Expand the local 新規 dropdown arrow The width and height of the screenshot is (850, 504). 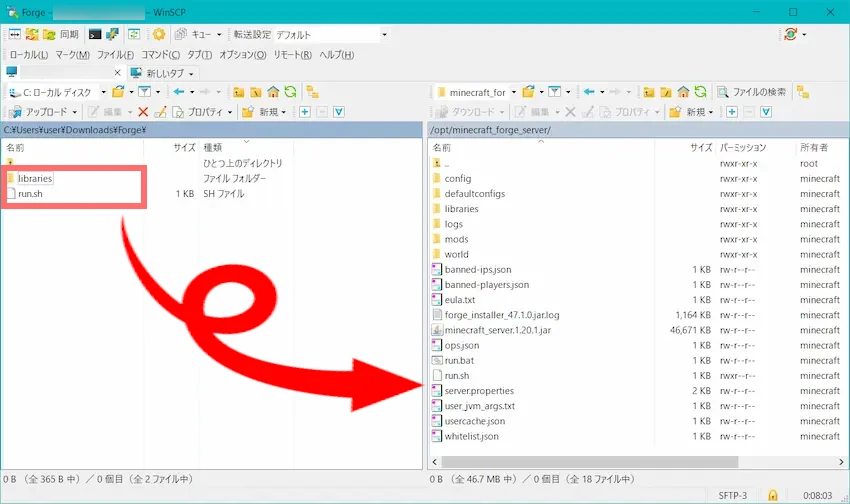pyautogui.click(x=284, y=112)
